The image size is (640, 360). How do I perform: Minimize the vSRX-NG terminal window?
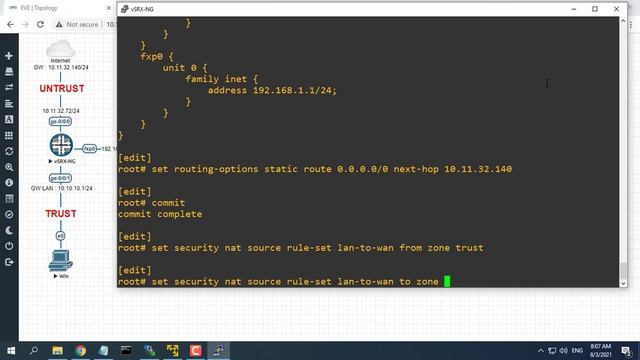(574, 9)
